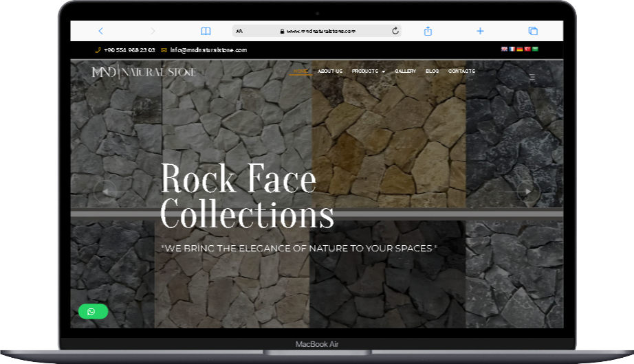Image resolution: width=634 pixels, height=364 pixels.
Task: Open the BLOG page
Action: tap(432, 71)
